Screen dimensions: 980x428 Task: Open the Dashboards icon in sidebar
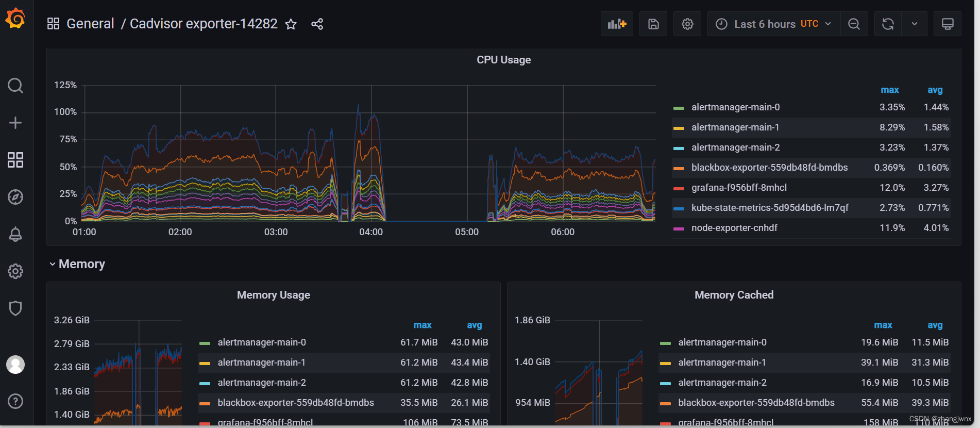(x=15, y=160)
